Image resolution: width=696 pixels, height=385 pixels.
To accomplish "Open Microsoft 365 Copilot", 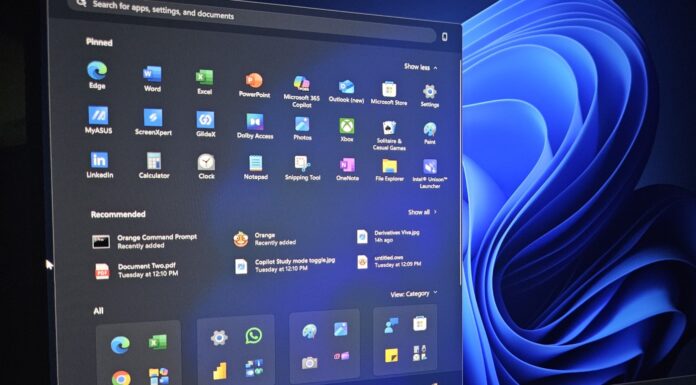I will (302, 91).
